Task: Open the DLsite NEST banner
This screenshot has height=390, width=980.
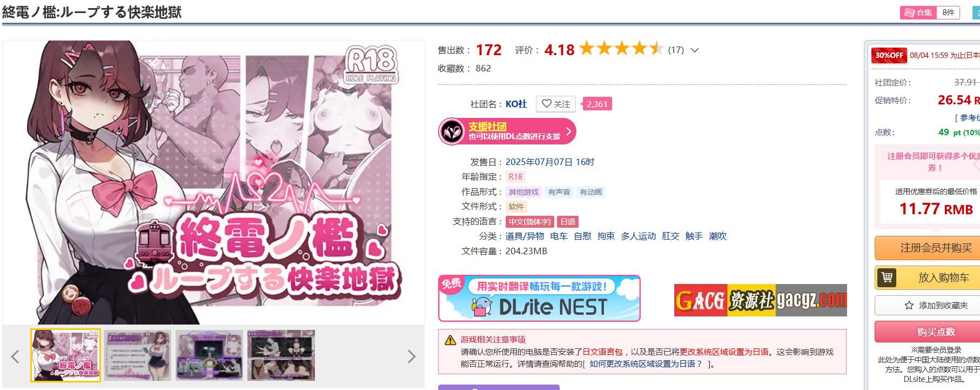Action: (539, 299)
